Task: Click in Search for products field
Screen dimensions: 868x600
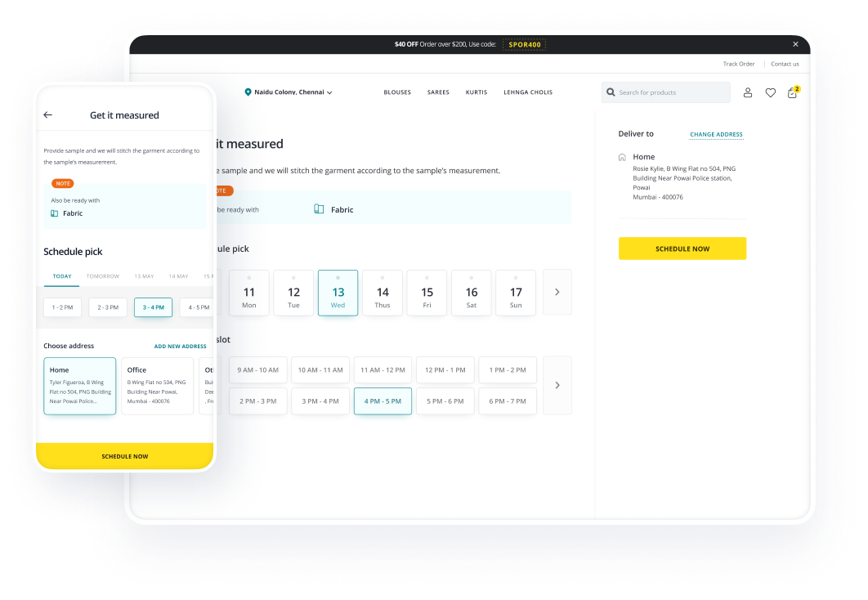Action: (x=666, y=92)
